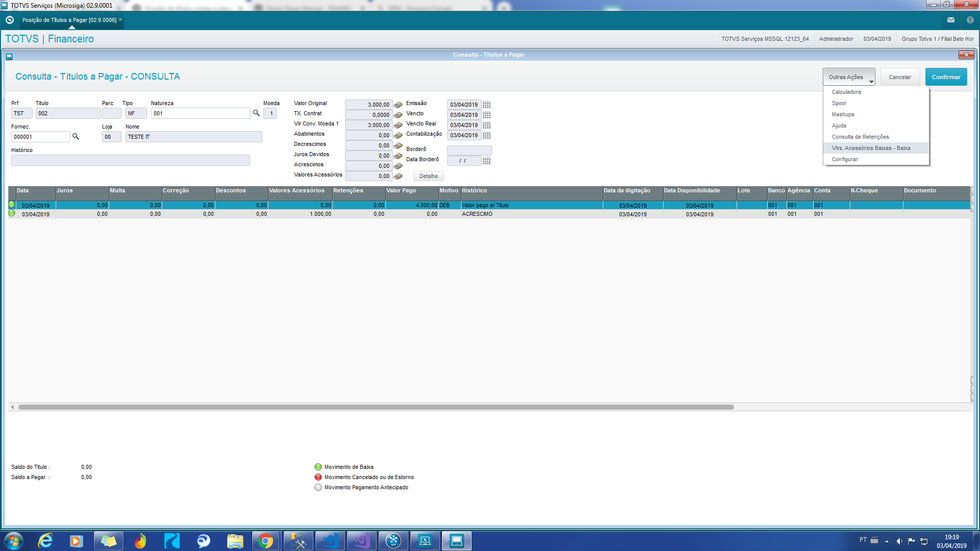Click the Natureza search magnifier icon
Image resolution: width=980 pixels, height=551 pixels.
coord(256,113)
